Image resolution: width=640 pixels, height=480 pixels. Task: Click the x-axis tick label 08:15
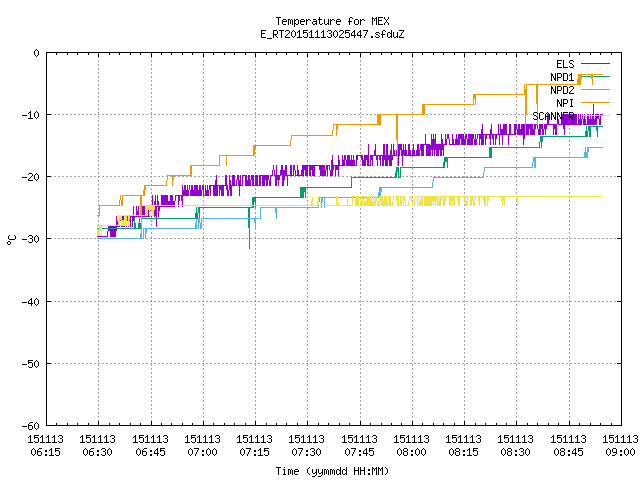[463, 452]
